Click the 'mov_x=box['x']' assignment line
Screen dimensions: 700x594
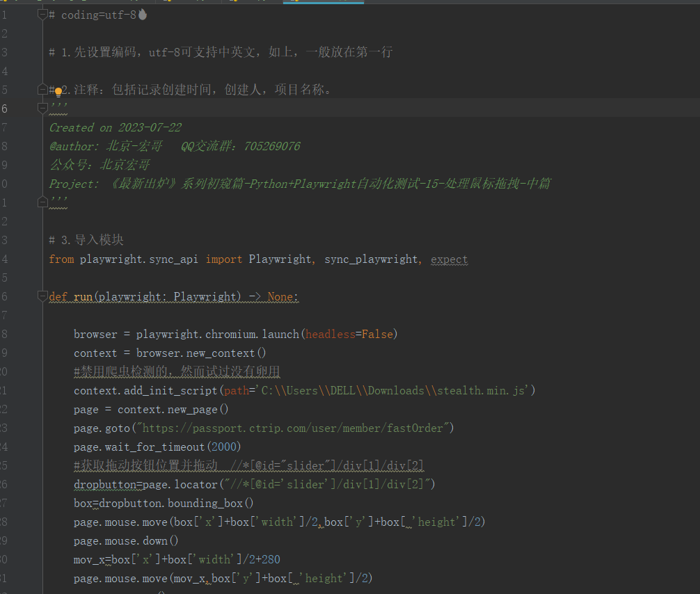pyautogui.click(x=177, y=560)
